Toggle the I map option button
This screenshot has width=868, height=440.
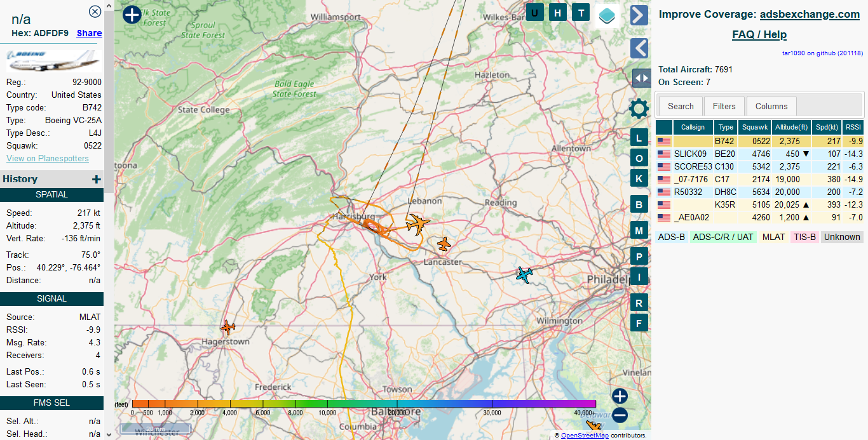tap(639, 276)
